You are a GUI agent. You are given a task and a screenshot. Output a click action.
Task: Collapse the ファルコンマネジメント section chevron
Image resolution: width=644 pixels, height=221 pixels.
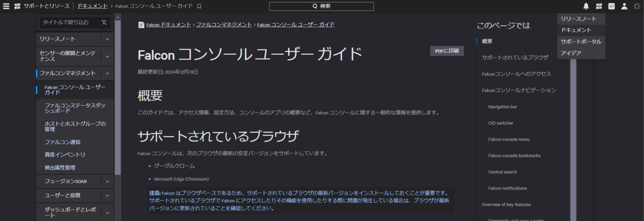click(107, 73)
